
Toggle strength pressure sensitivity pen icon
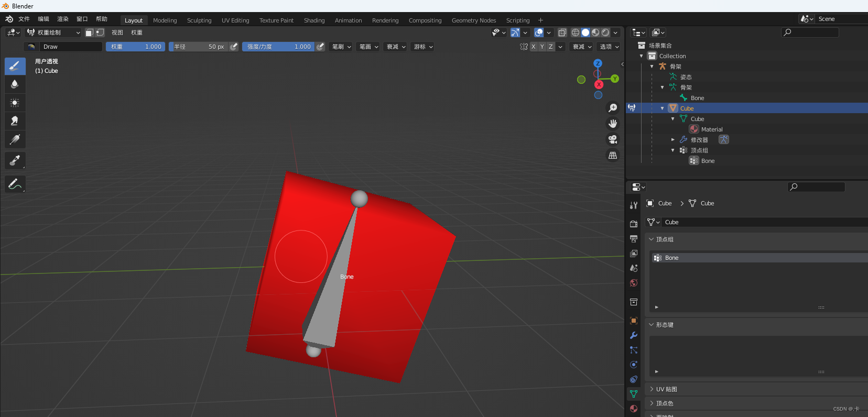click(x=320, y=47)
